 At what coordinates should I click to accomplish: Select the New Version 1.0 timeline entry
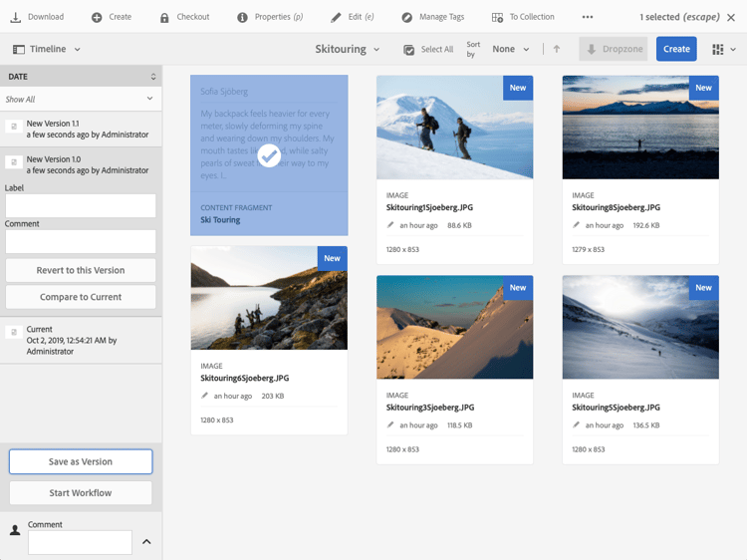pyautogui.click(x=81, y=164)
